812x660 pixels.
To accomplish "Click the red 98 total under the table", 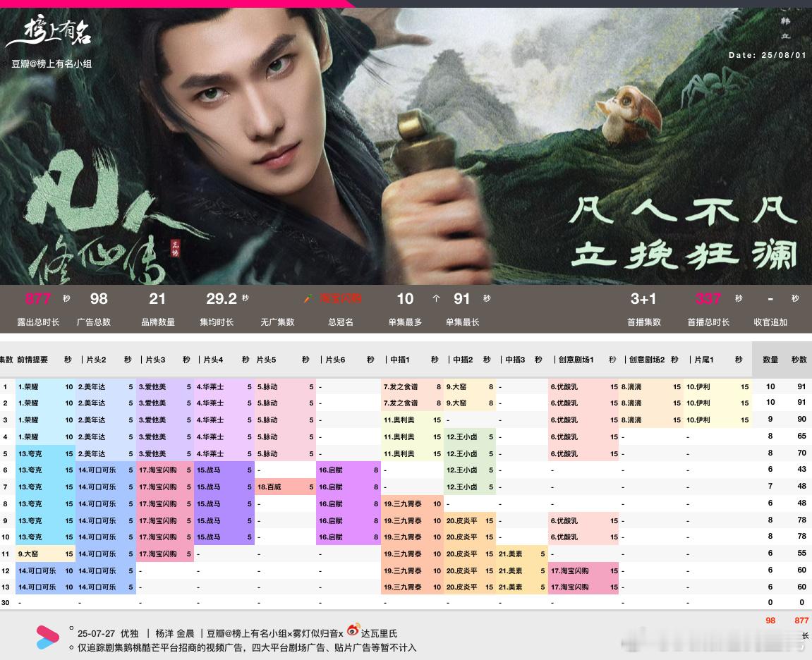I will pyautogui.click(x=770, y=620).
